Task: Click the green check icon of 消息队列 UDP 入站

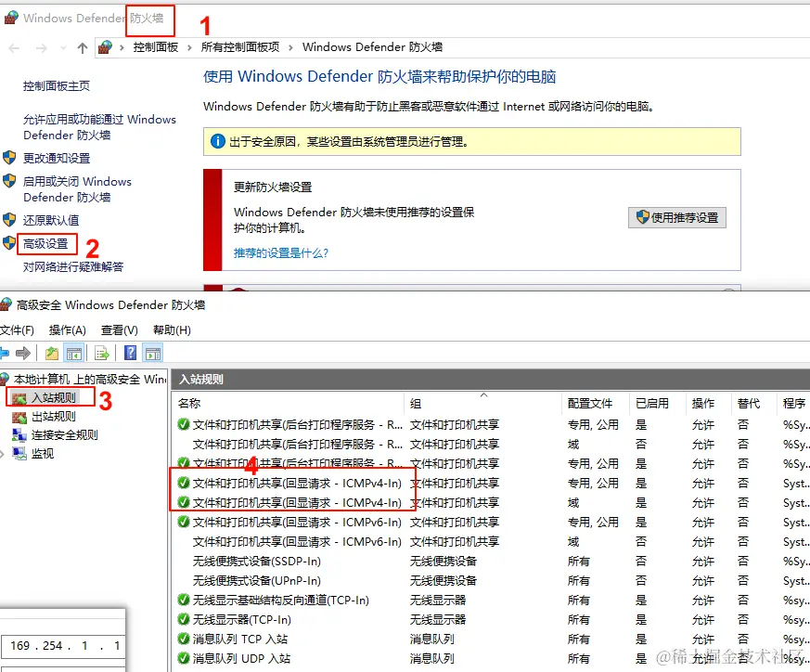Action: point(184,658)
